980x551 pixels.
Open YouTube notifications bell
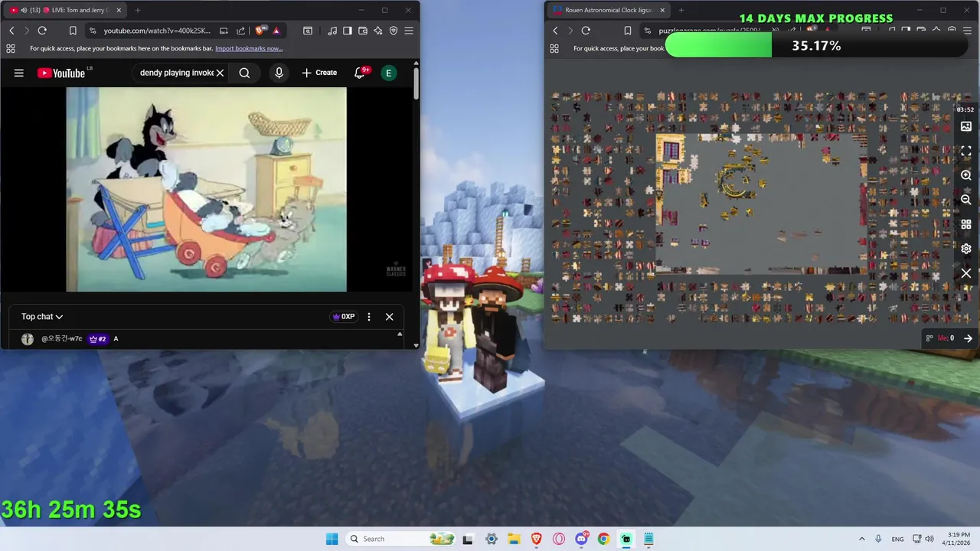[360, 73]
